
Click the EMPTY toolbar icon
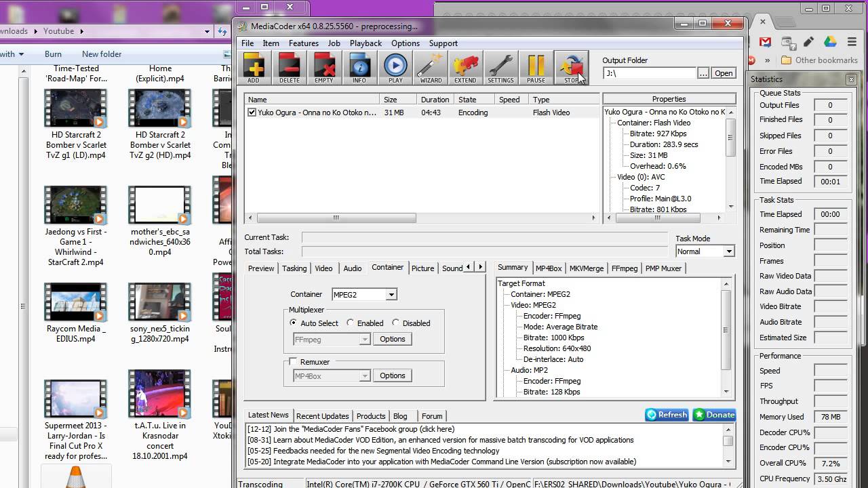[324, 68]
